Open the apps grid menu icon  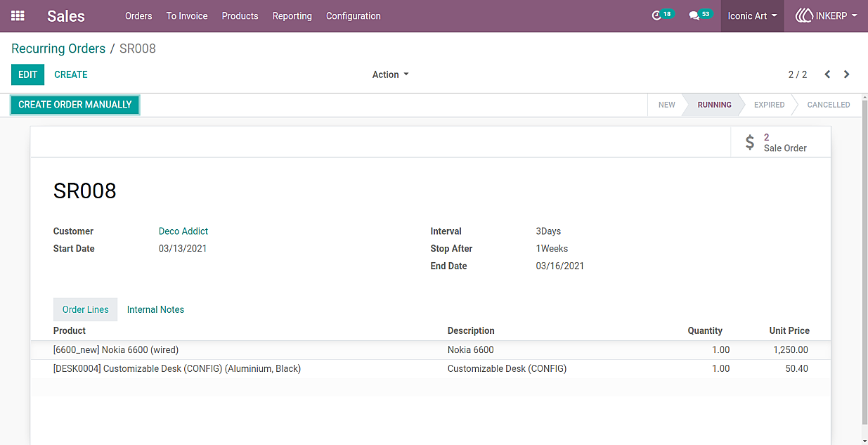click(18, 15)
